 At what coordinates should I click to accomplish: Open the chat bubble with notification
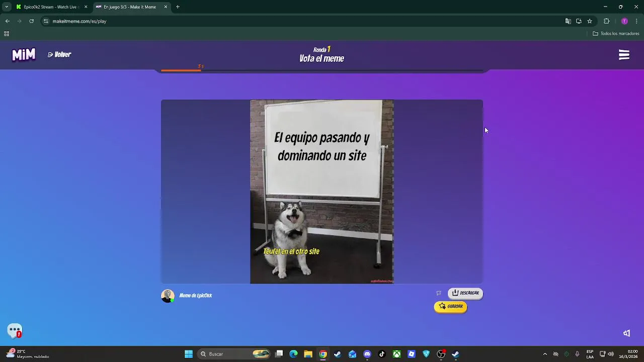tap(15, 331)
